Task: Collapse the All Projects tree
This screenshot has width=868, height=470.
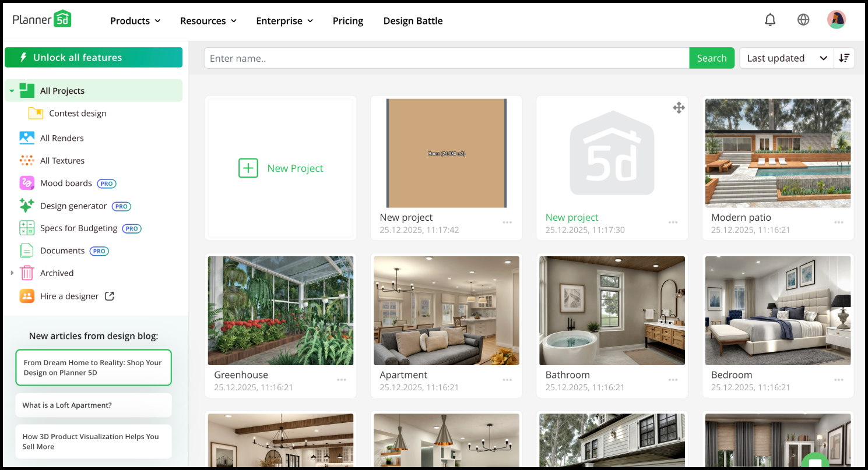Action: [x=12, y=91]
